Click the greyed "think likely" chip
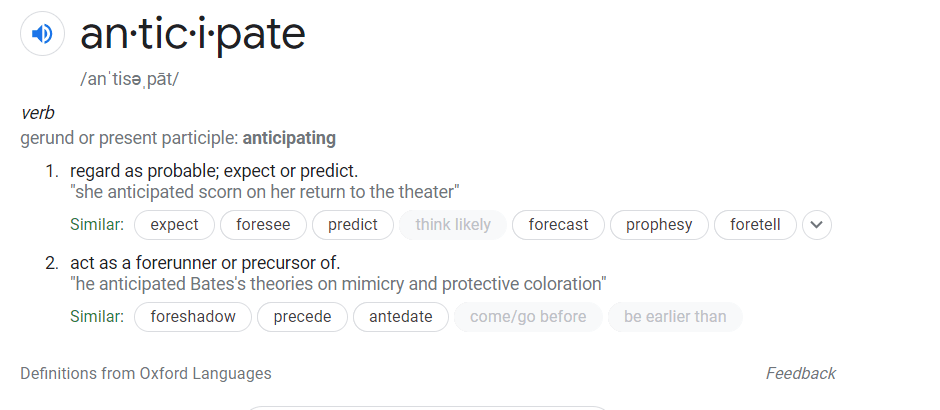 tap(453, 225)
